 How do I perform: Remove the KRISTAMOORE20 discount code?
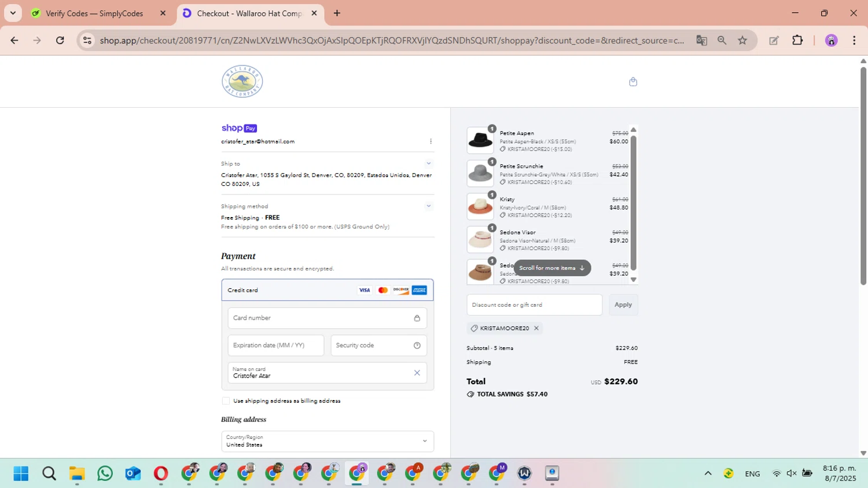click(536, 328)
